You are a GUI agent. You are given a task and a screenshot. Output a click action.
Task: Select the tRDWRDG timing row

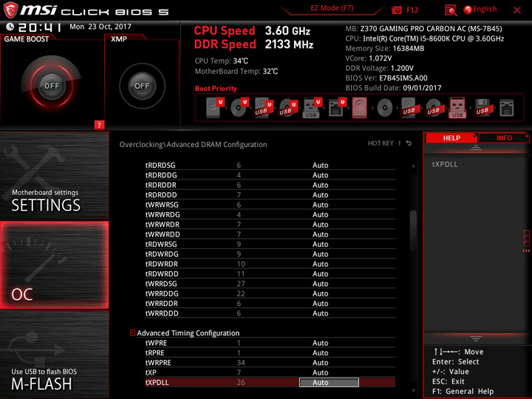tap(270, 253)
